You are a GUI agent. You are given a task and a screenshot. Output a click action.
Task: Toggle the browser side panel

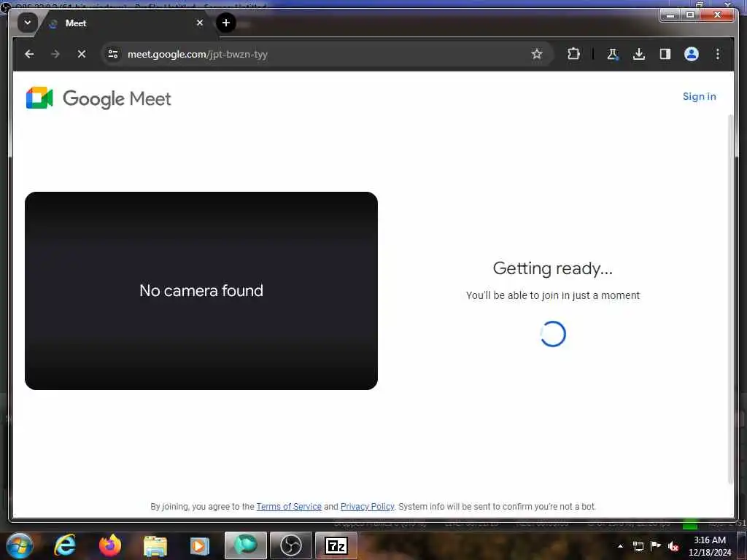(x=665, y=54)
